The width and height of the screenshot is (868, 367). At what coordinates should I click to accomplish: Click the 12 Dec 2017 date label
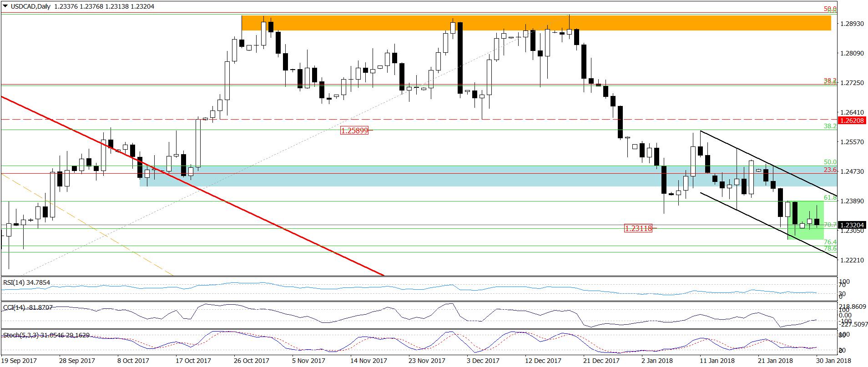543,361
